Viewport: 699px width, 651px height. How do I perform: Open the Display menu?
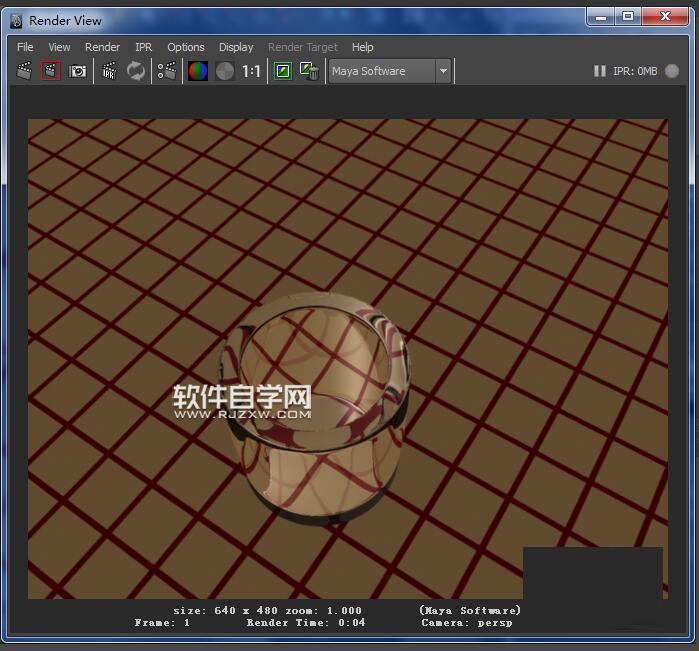click(236, 47)
